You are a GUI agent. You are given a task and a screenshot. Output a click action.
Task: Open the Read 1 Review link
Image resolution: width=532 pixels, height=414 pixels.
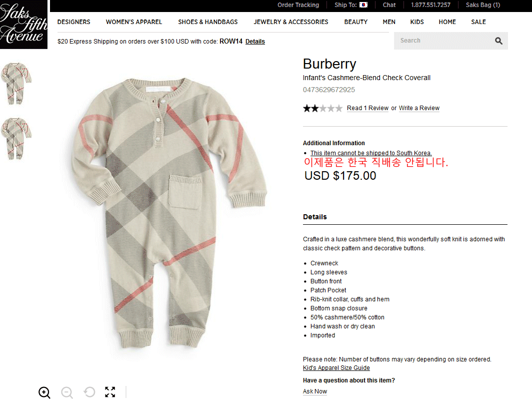367,108
